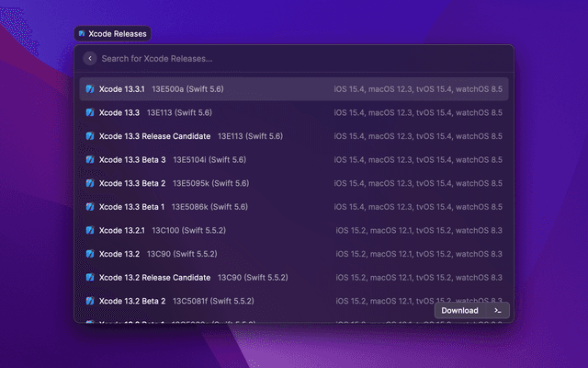Screen dimensions: 588x368
Task: Click the Xcode 13.2 Beta 2 icon
Action: pos(89,301)
